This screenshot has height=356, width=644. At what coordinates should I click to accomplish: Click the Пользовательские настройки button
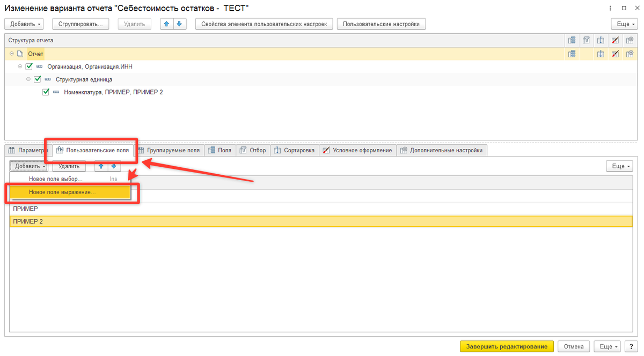coord(382,24)
